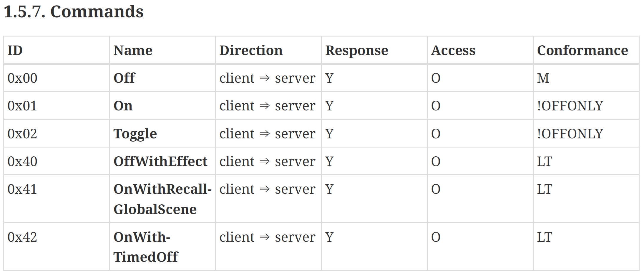Screen dimensions: 644x275
Task: Click the 0x42 ID cell
Action: coord(22,237)
